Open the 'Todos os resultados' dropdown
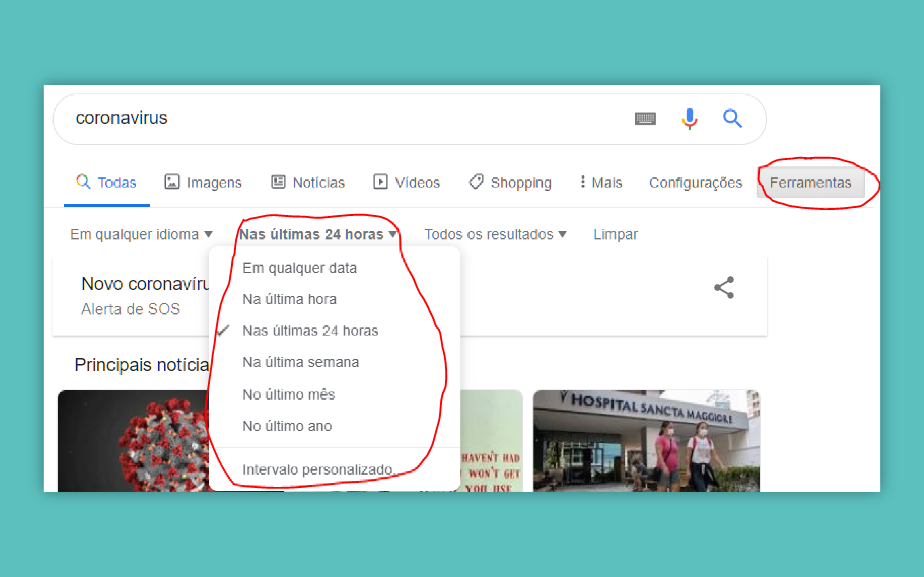This screenshot has height=577, width=924. [495, 234]
